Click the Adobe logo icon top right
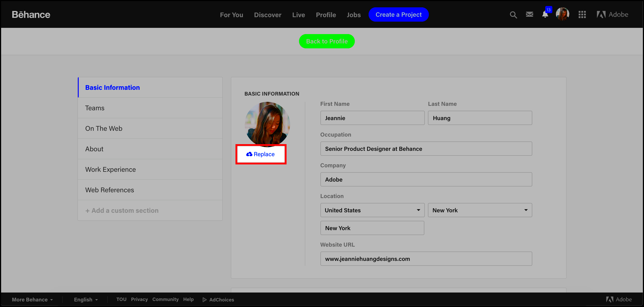 point(601,14)
